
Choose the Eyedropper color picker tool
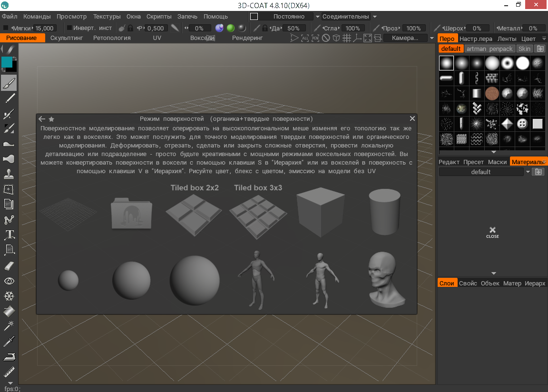(x=9, y=341)
